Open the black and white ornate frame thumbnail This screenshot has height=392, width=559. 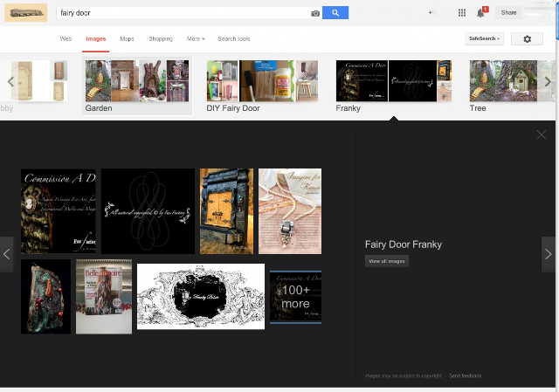tap(201, 297)
